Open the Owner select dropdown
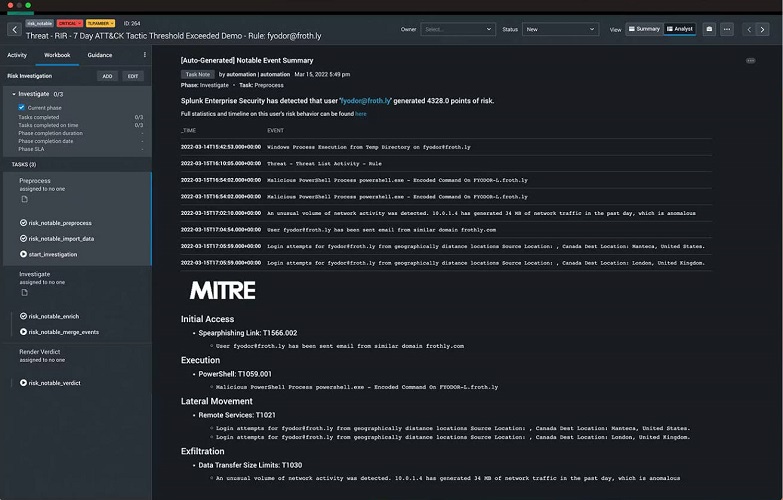Screen dimensions: 783x500 458,29
